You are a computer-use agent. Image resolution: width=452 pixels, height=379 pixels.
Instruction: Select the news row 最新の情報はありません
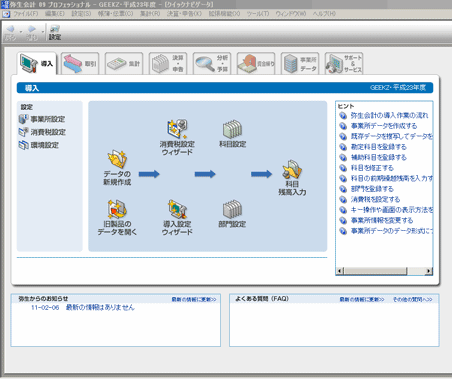pos(100,308)
